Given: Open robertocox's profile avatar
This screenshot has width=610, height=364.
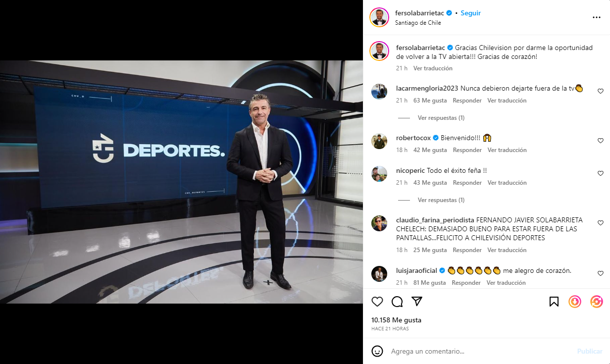Looking at the screenshot, I should [x=379, y=141].
